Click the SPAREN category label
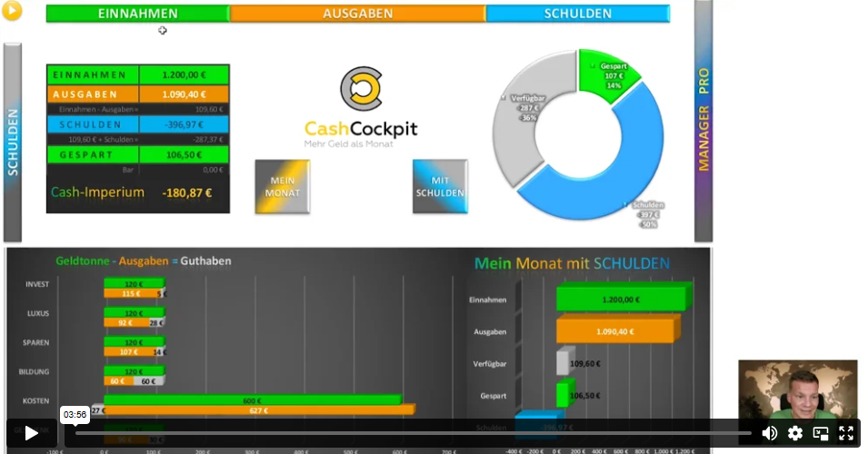Image resolution: width=868 pixels, height=454 pixels. point(36,343)
